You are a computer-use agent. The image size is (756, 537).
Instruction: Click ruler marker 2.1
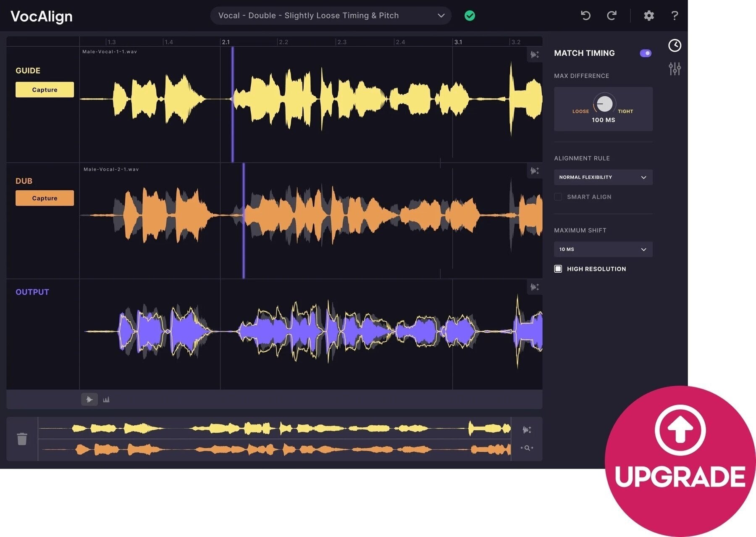point(226,42)
